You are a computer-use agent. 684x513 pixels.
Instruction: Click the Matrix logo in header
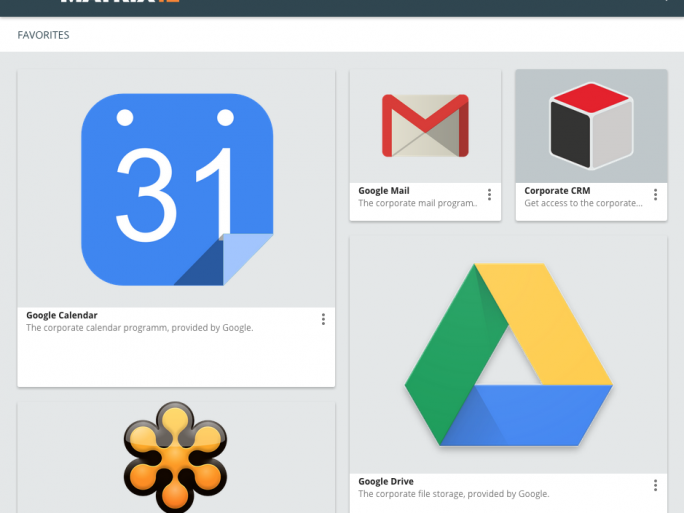tap(120, 1)
